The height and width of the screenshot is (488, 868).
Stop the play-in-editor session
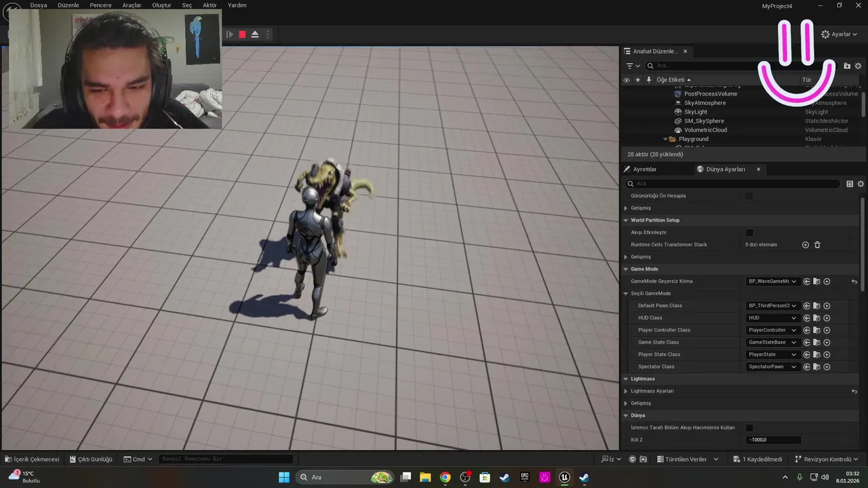coord(242,35)
